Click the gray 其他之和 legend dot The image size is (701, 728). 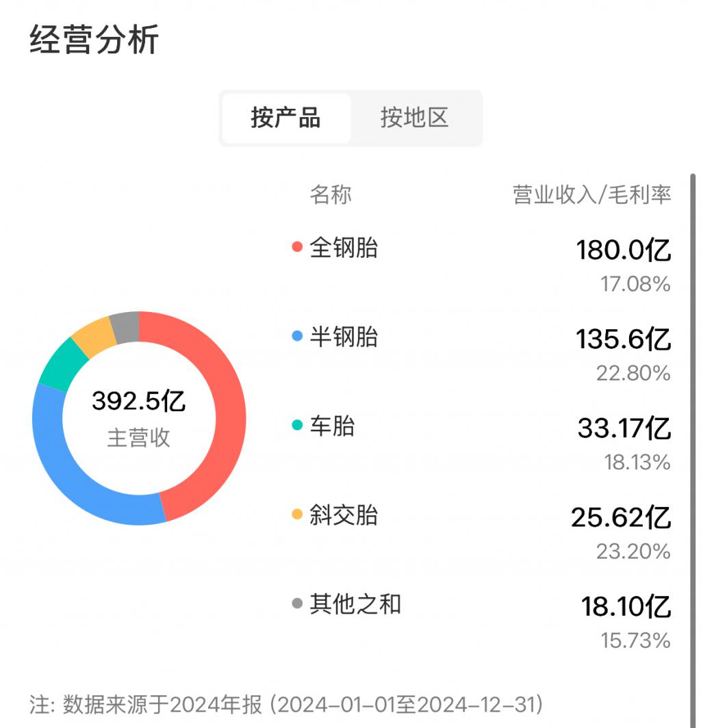point(297,603)
